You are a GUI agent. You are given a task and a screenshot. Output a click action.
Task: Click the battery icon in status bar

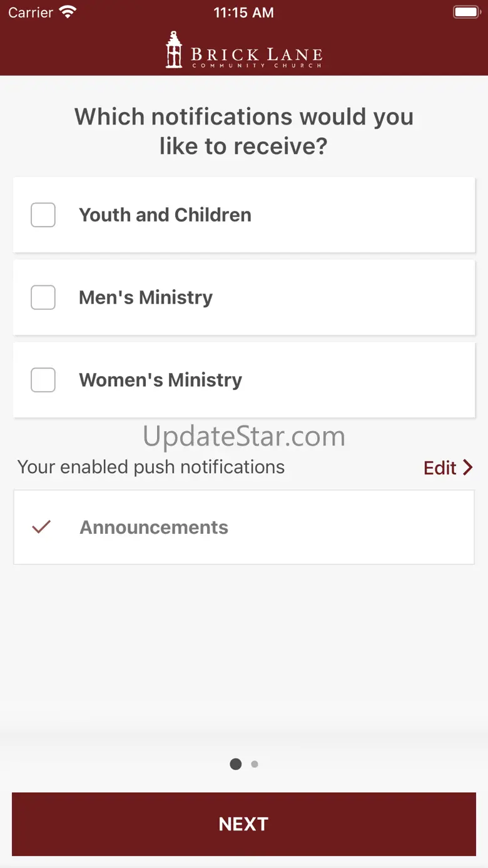[x=466, y=13]
